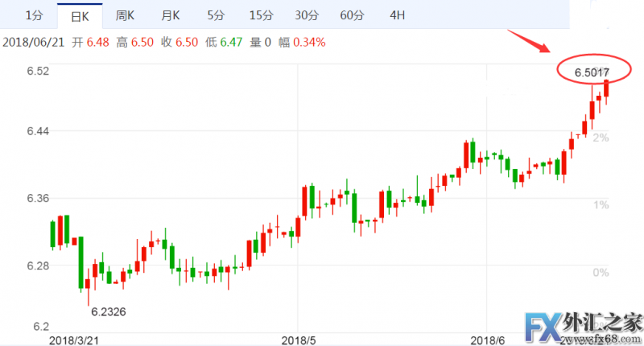Select the 日K daily candlestick tab
Image resolution: width=644 pixels, height=346 pixels.
click(79, 15)
